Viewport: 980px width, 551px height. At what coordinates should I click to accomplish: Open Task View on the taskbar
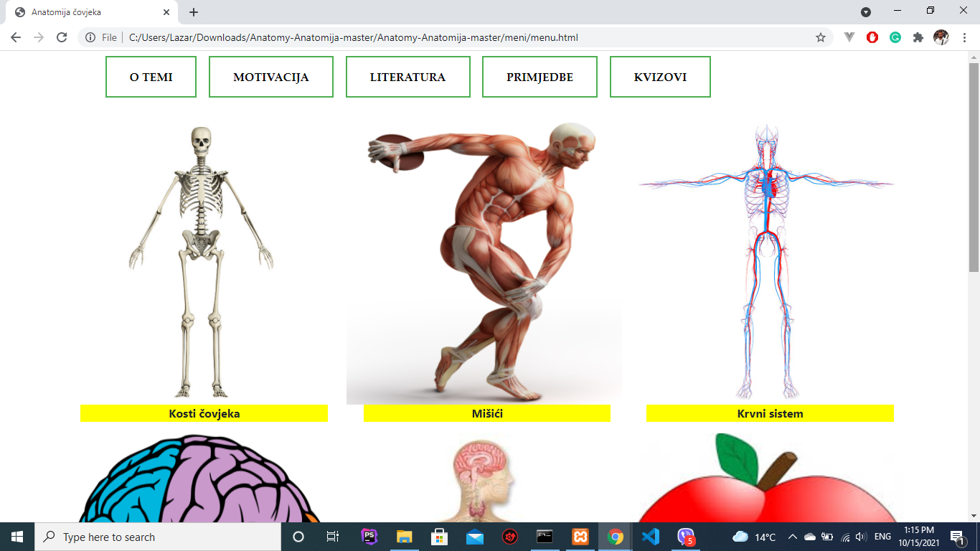point(333,537)
